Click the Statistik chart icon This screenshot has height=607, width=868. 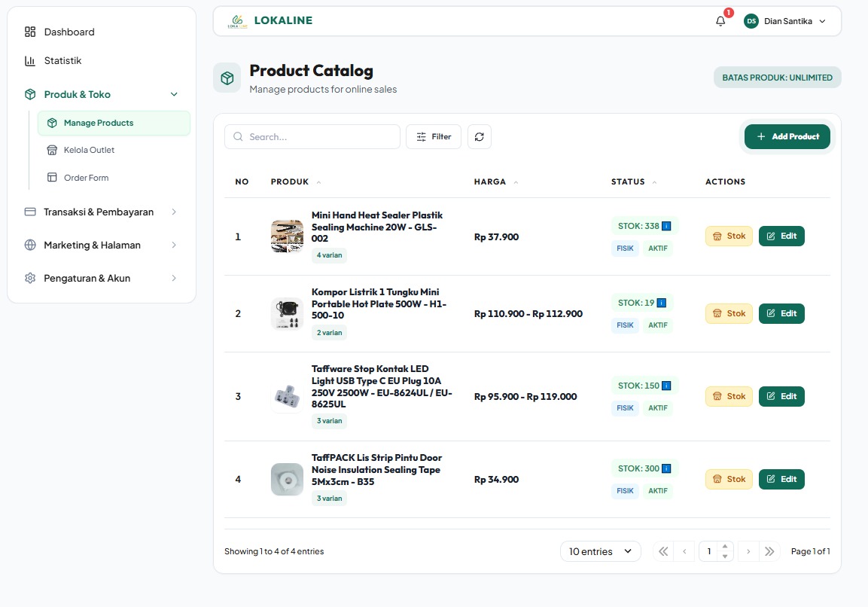[x=30, y=60]
